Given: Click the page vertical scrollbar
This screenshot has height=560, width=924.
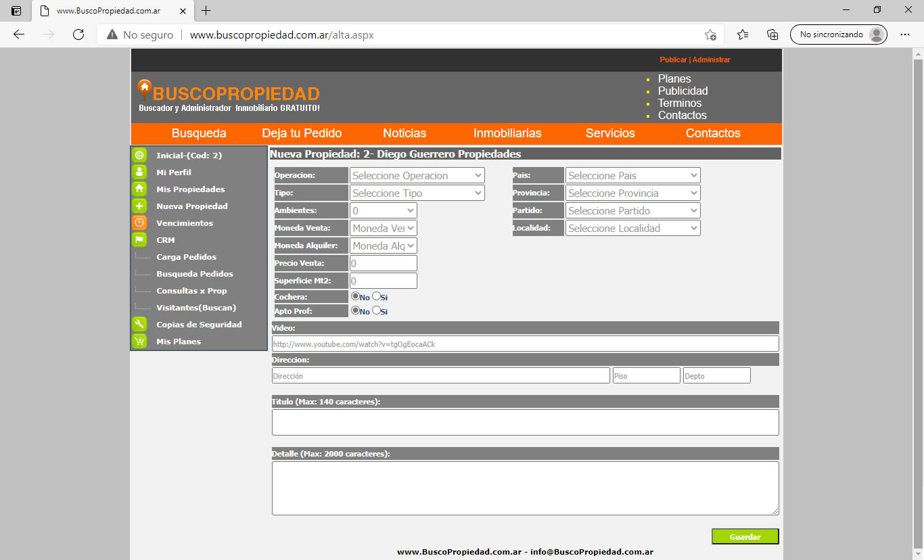Looking at the screenshot, I should (x=918, y=304).
